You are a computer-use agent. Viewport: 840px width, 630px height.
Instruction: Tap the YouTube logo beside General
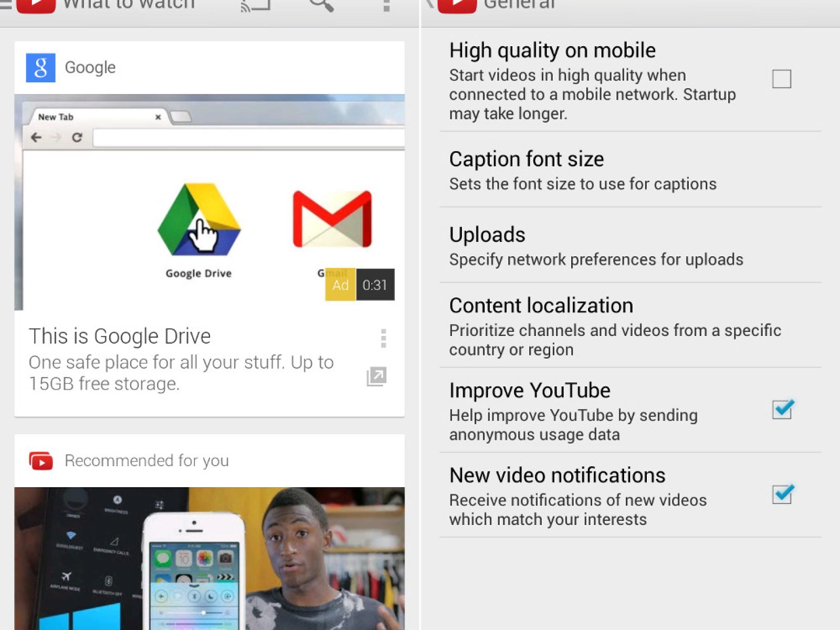[457, 6]
